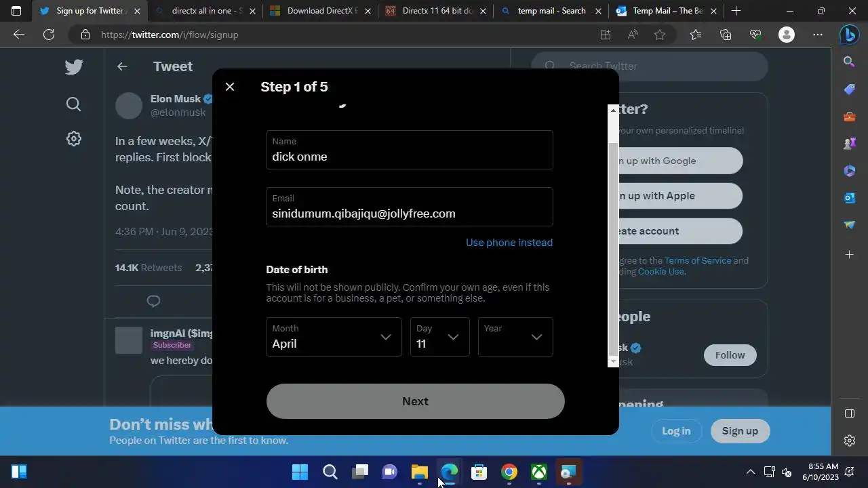Open the Year dropdown
This screenshot has width=868, height=488.
[x=515, y=337]
